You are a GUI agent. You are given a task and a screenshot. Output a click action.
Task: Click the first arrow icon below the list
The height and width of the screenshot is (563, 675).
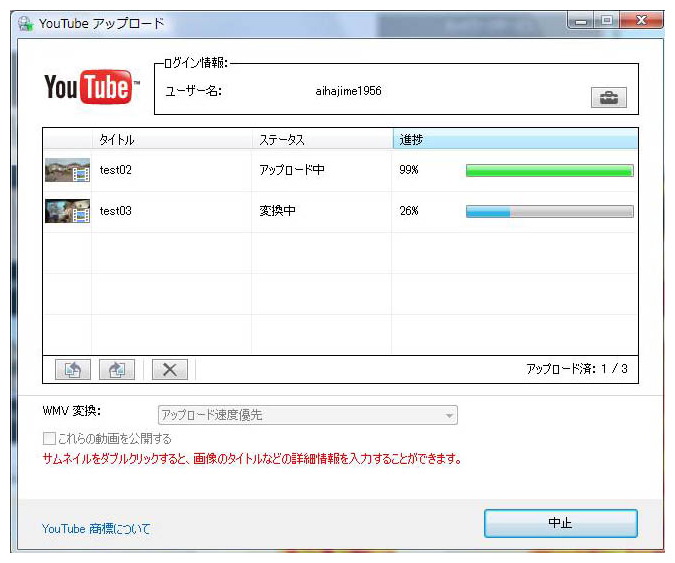[x=73, y=369]
